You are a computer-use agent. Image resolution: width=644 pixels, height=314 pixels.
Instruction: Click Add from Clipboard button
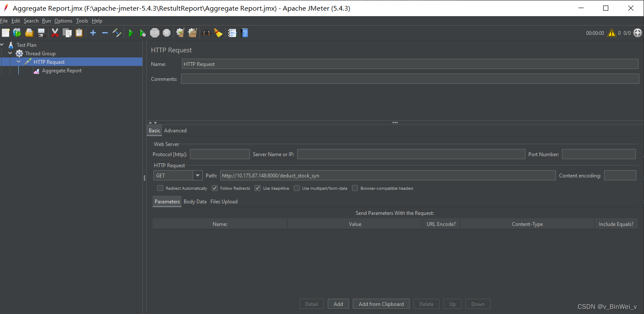tap(381, 304)
